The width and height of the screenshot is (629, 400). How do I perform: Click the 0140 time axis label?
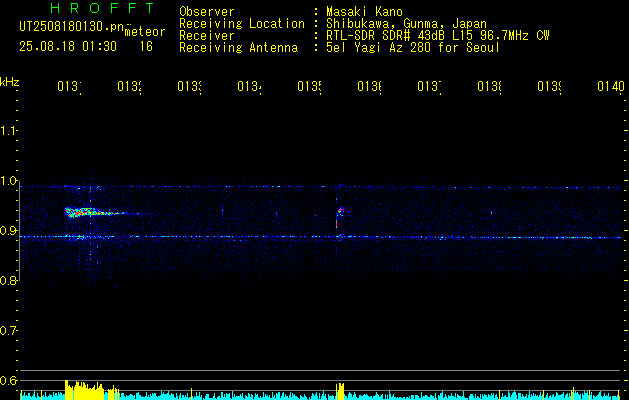[x=611, y=86]
